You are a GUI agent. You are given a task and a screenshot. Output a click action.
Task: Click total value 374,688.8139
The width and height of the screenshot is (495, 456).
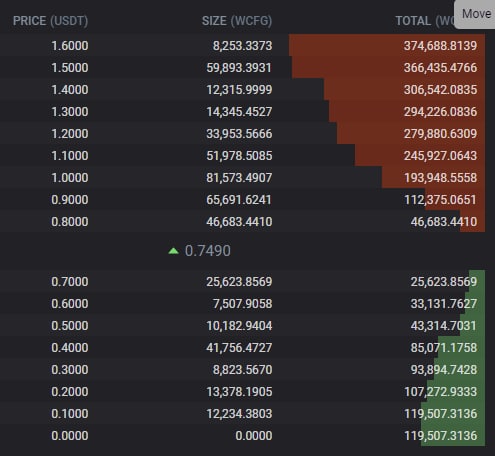point(440,46)
